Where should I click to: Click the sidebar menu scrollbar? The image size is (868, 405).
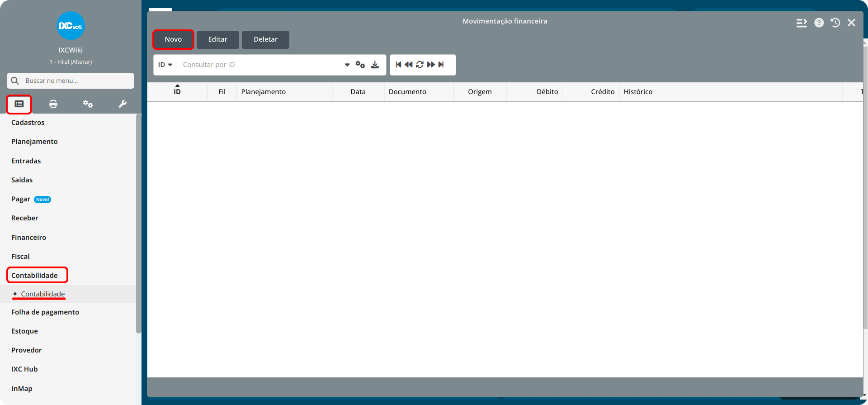(x=138, y=224)
